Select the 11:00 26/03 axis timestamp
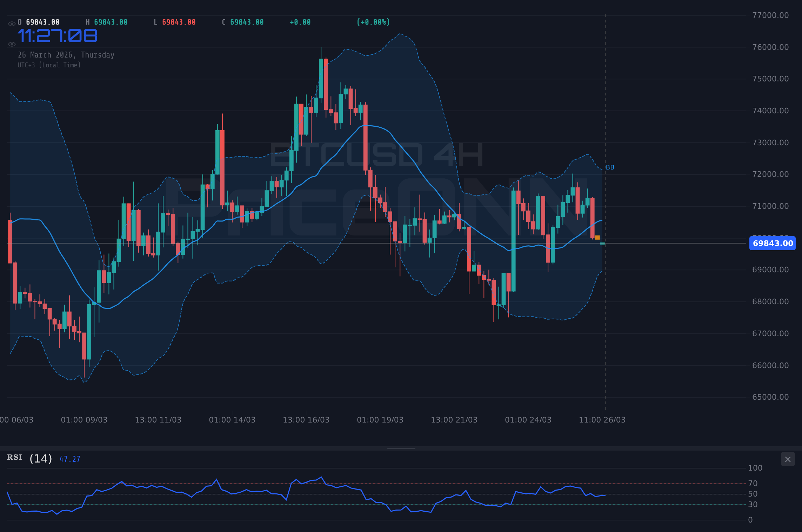The width and height of the screenshot is (802, 532). click(x=602, y=420)
